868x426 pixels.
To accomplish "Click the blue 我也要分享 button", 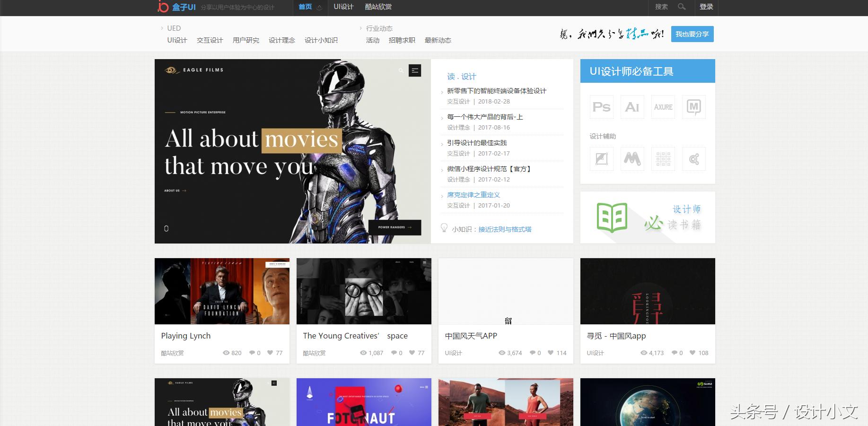I will pyautogui.click(x=692, y=34).
